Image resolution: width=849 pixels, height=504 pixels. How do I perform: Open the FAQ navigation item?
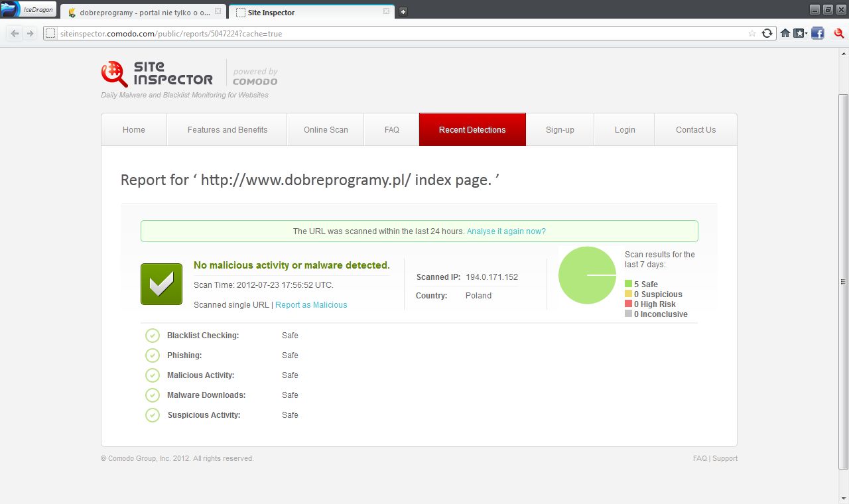[391, 129]
